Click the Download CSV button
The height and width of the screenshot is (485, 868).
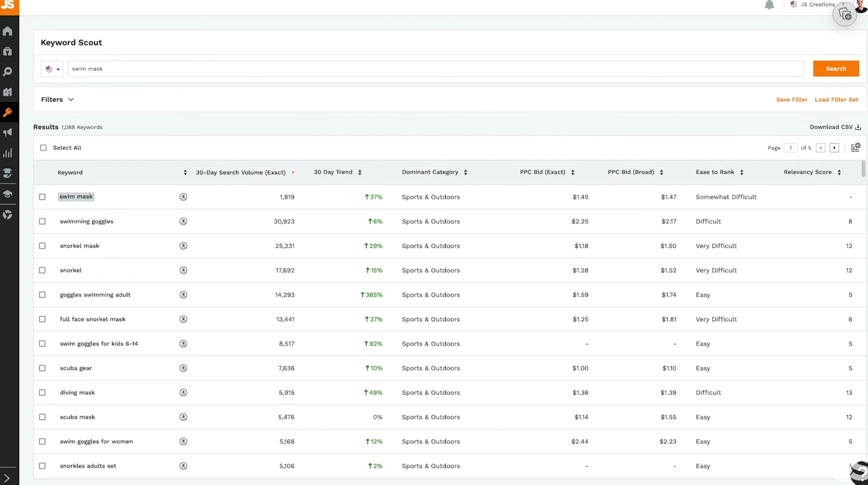(835, 127)
